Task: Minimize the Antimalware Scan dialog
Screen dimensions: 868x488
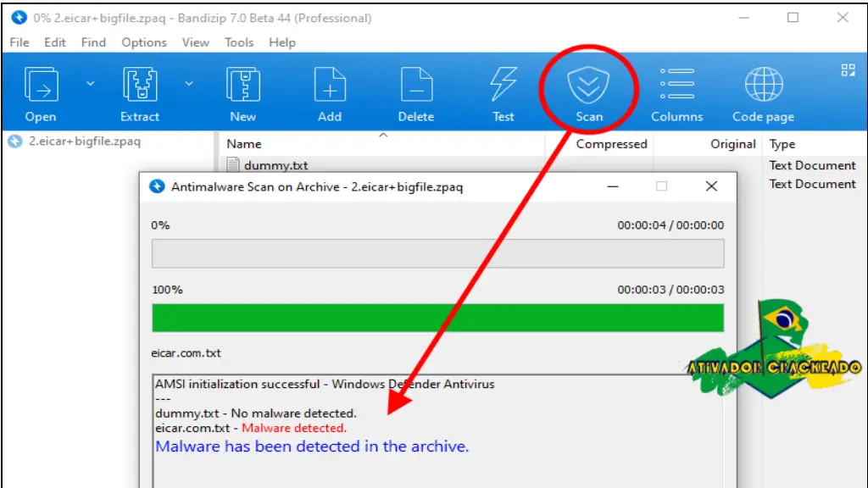Action: click(612, 186)
